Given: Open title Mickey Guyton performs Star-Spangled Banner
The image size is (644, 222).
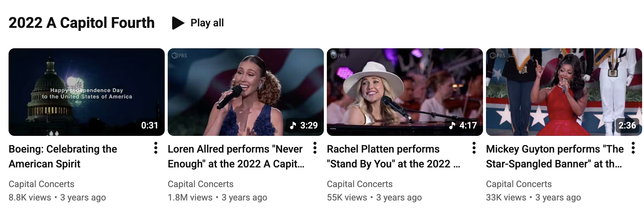Looking at the screenshot, I should point(555,156).
